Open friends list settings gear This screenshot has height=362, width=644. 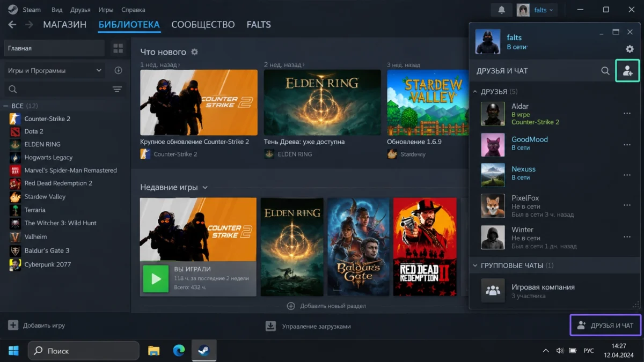tap(630, 49)
